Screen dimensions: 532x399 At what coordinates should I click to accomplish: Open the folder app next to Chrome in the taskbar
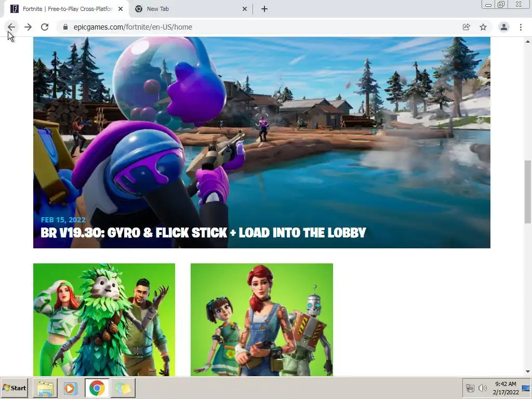(x=123, y=388)
